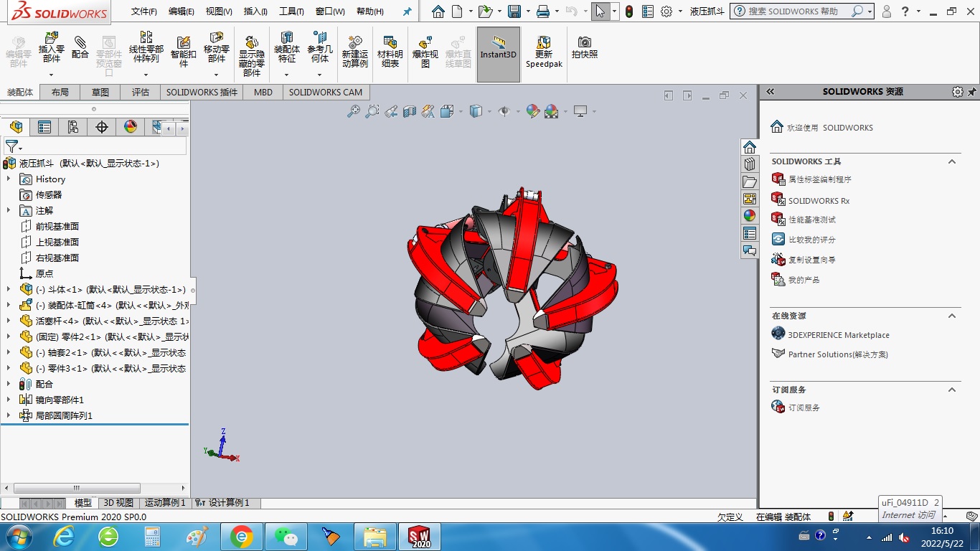
Task: Expand the History tree node
Action: coord(9,179)
